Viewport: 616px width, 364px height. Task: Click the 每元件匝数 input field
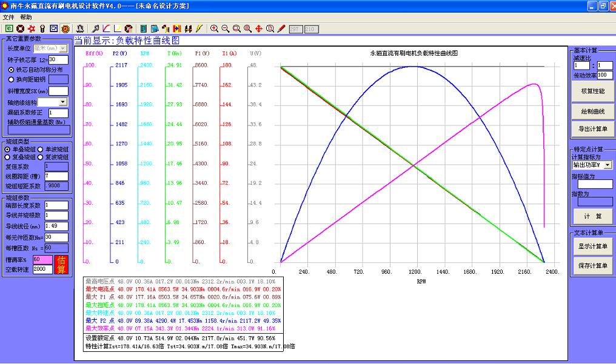point(56,237)
